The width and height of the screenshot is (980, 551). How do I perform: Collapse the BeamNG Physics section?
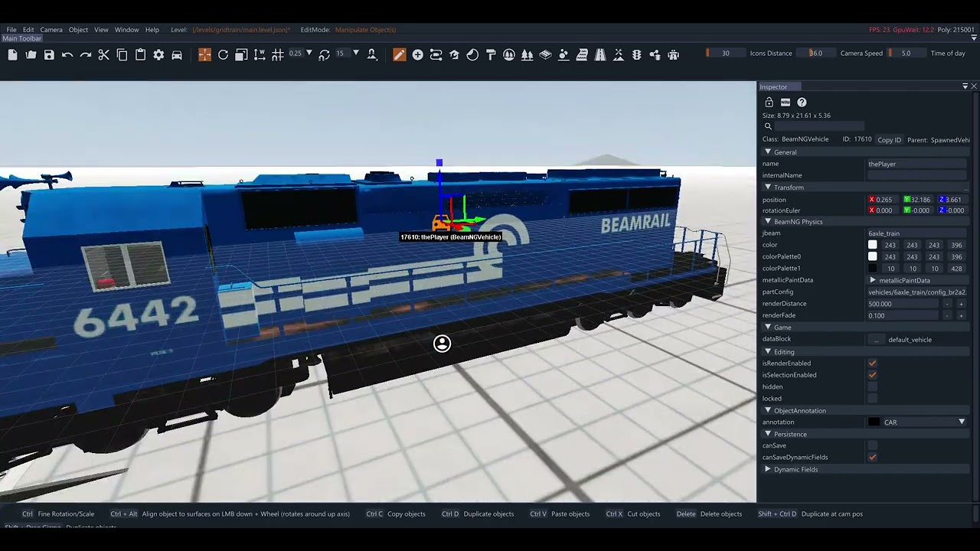click(768, 222)
